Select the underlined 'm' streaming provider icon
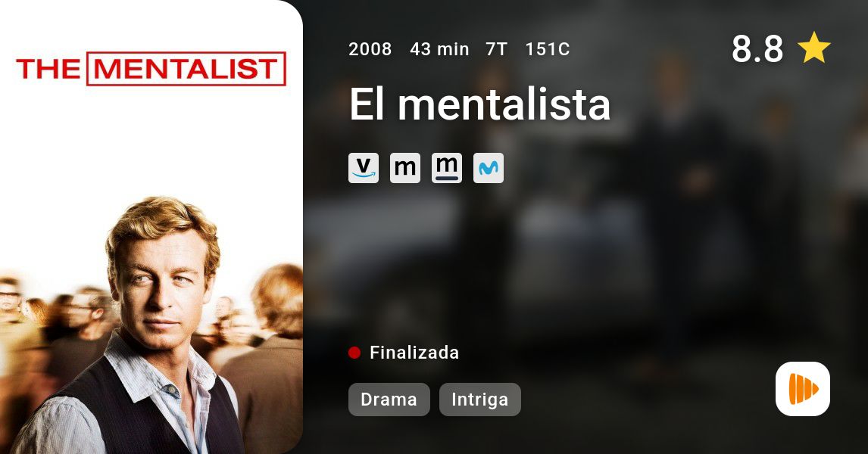 (447, 167)
